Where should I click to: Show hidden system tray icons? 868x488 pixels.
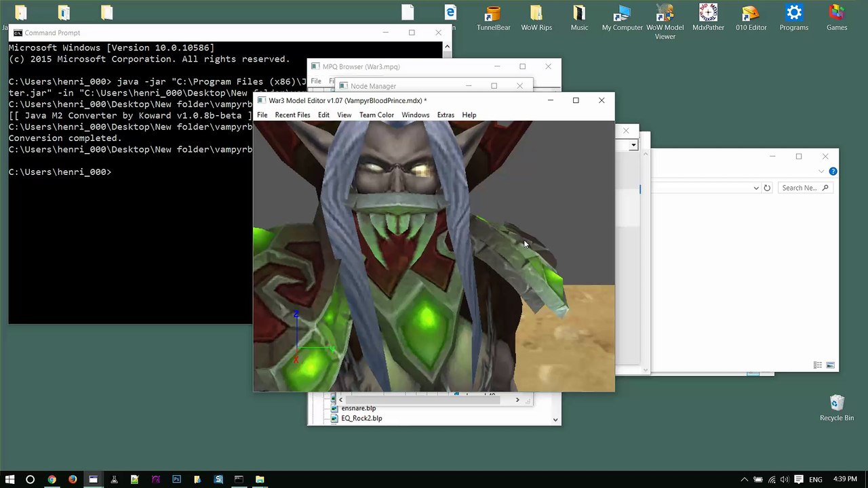coord(744,479)
